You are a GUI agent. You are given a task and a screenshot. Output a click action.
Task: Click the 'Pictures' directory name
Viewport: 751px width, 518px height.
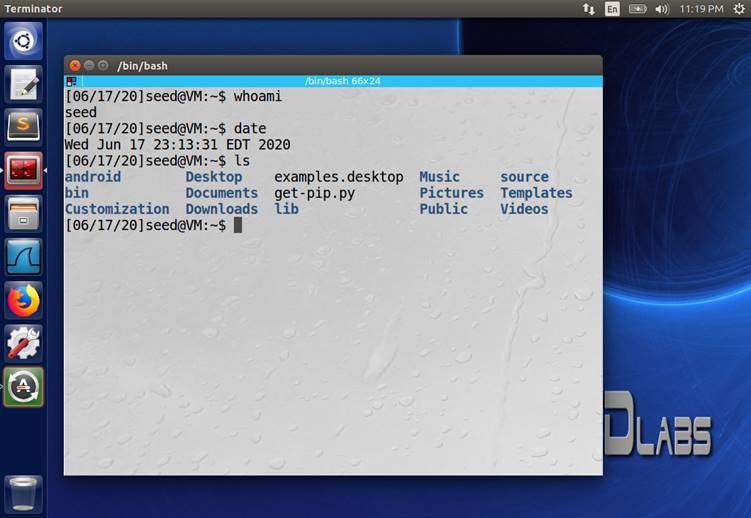[452, 193]
